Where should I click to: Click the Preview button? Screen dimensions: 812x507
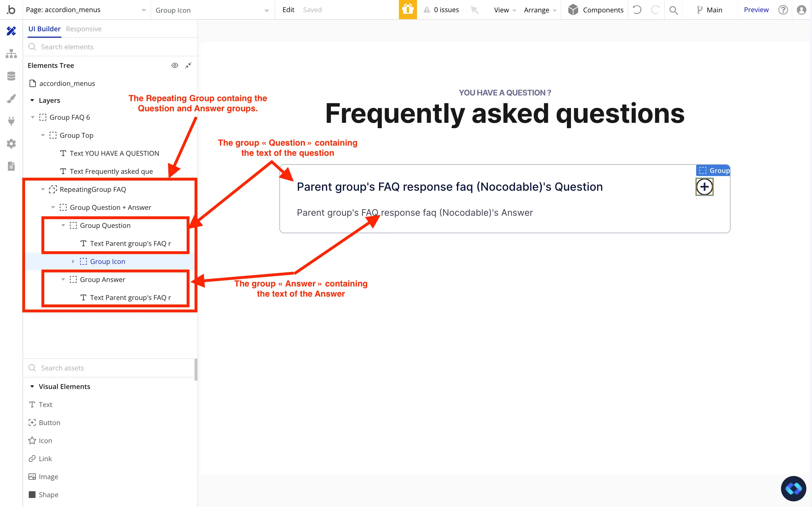(756, 9)
